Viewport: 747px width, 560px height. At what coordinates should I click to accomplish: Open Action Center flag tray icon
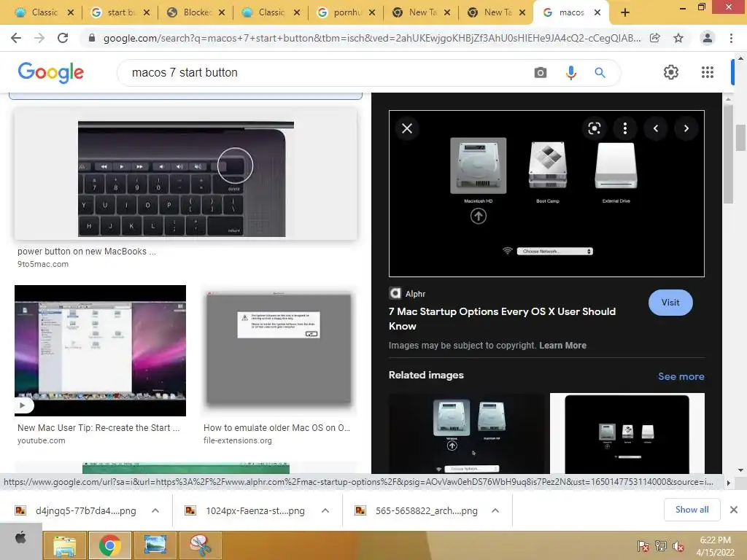643,546
